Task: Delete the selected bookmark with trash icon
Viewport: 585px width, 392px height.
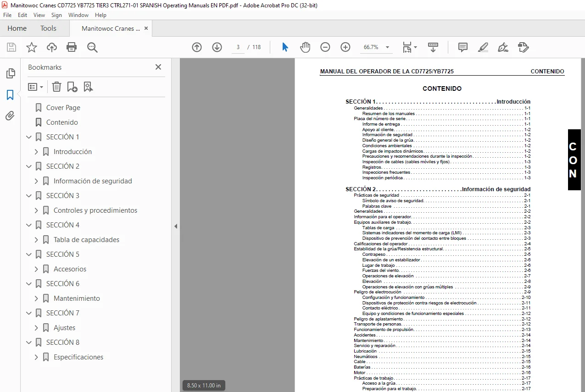Action: point(56,87)
